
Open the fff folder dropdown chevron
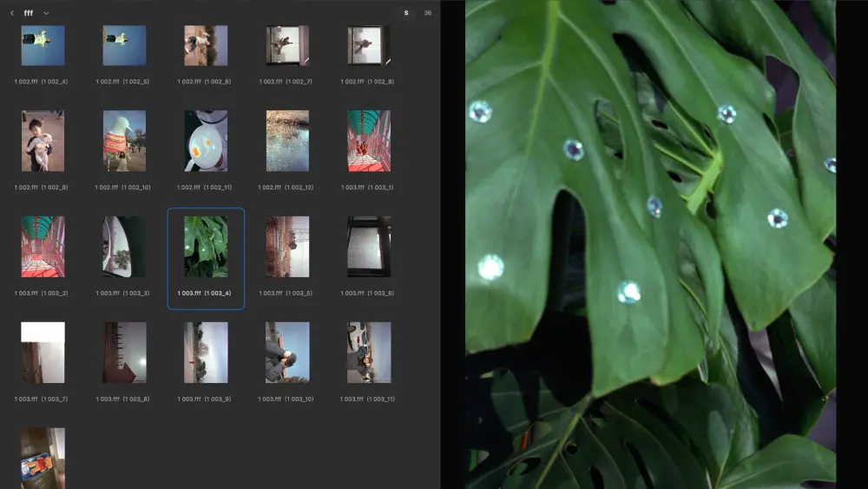pos(46,13)
